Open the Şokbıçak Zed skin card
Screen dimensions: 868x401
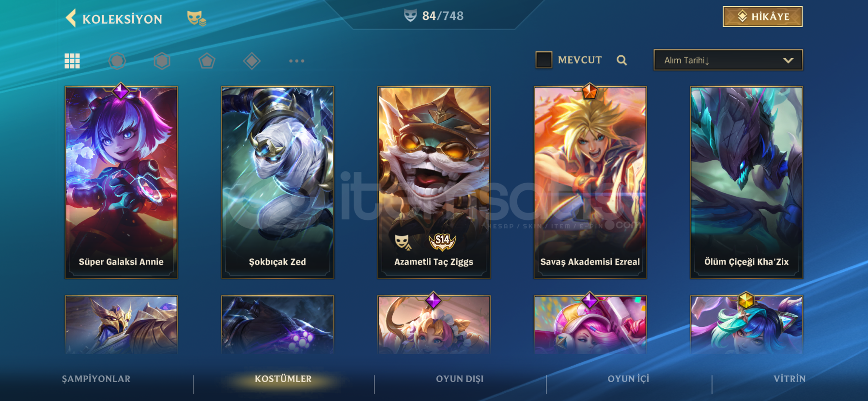tap(278, 183)
